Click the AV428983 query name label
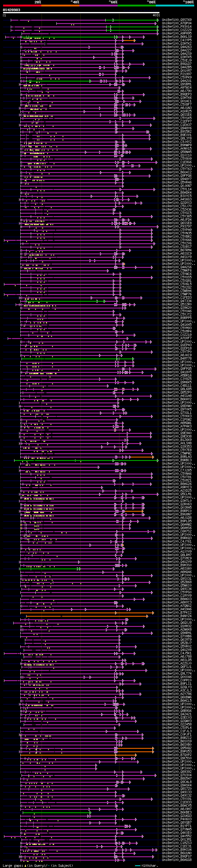197x868 pixels. (11, 10)
